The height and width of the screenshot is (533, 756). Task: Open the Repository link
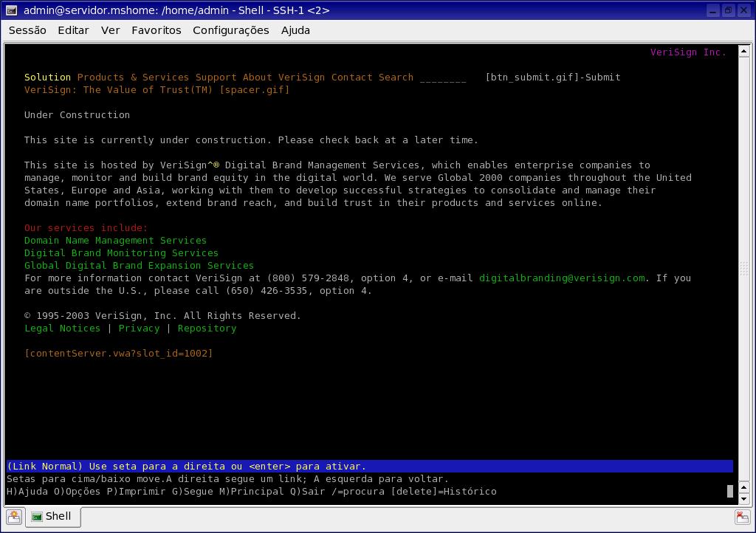tap(207, 329)
